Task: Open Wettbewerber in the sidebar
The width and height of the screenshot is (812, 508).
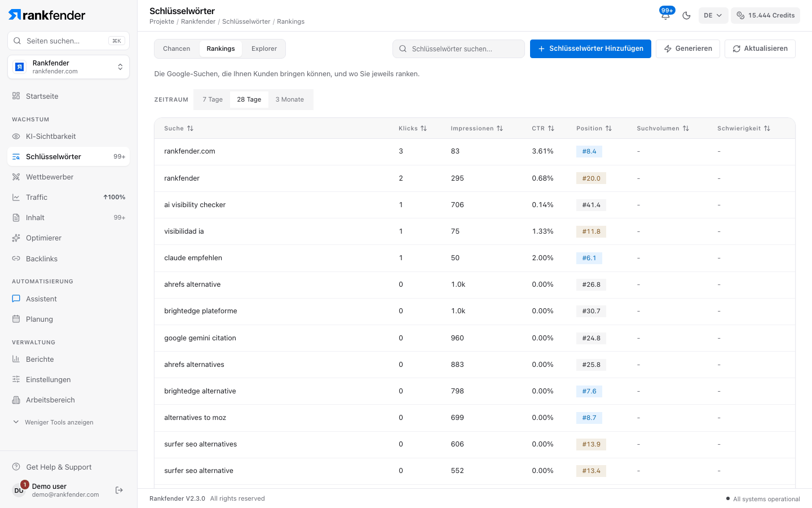Action: tap(69, 177)
